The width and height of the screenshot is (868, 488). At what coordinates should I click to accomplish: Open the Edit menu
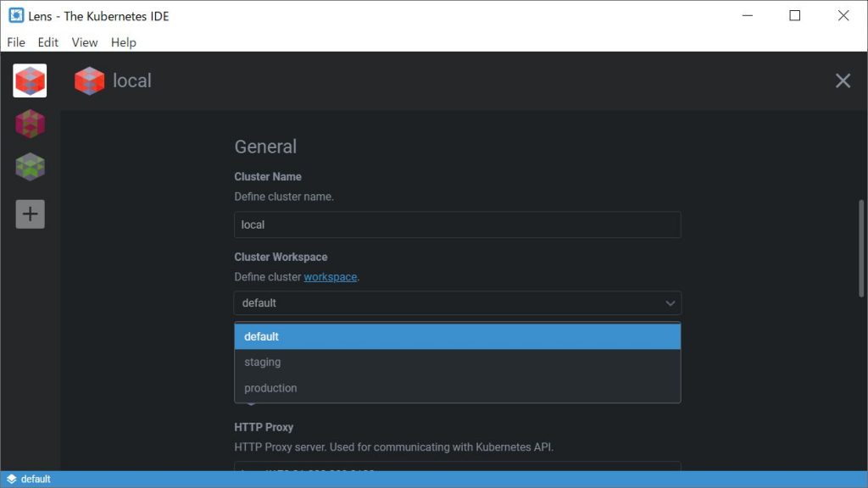tap(48, 42)
